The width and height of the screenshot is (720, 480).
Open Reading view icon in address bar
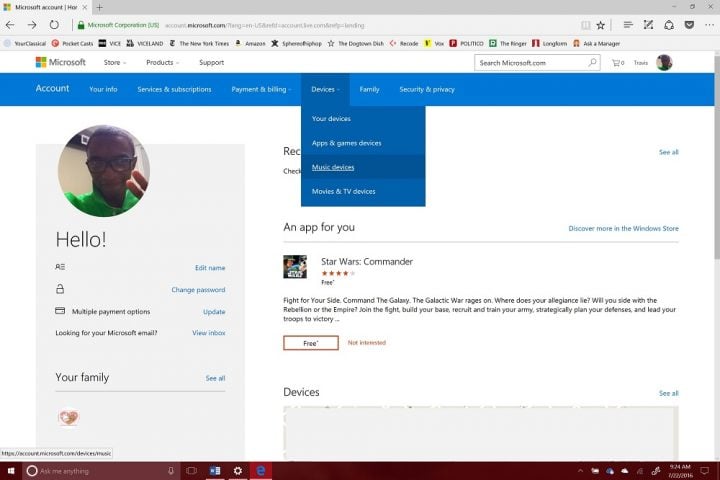coord(585,25)
